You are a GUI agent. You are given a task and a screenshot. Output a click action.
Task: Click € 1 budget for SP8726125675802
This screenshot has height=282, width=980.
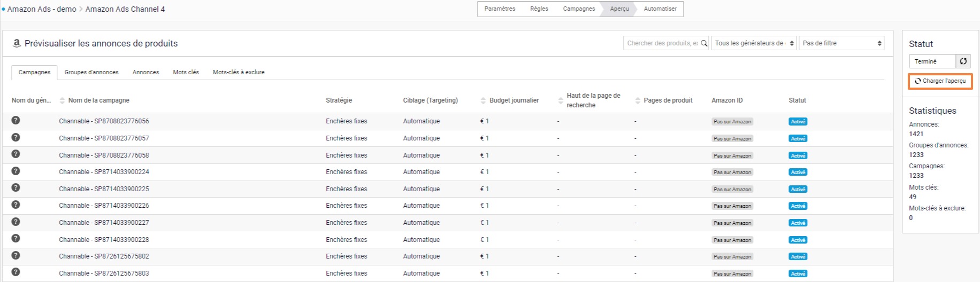485,256
